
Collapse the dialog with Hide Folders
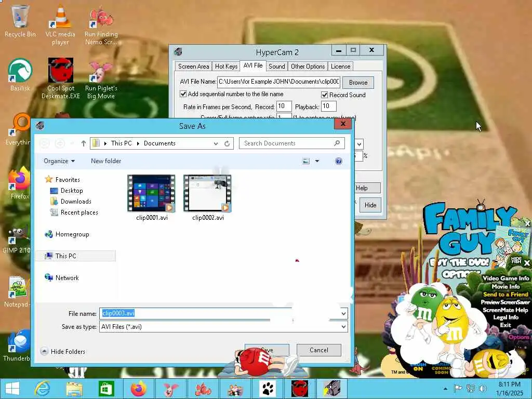63,352
